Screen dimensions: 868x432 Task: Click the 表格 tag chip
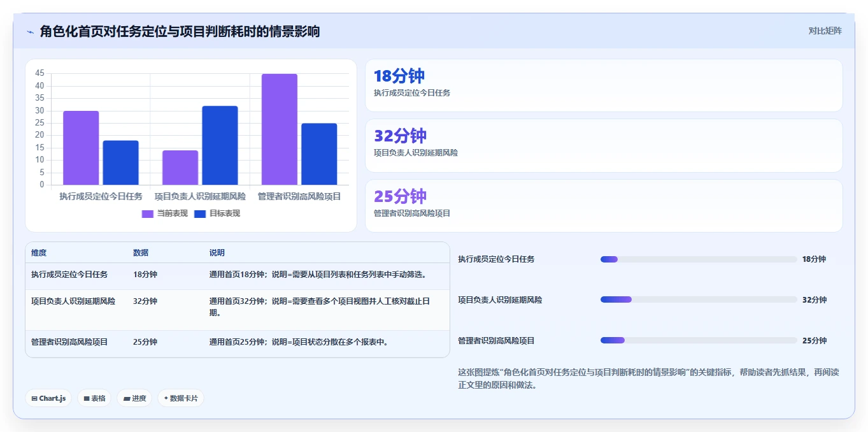[x=94, y=398]
